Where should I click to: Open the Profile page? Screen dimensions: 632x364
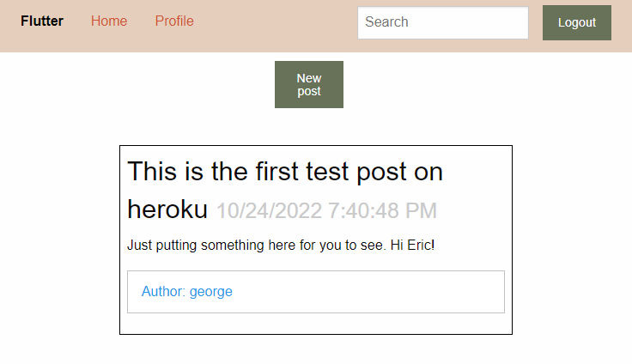174,21
